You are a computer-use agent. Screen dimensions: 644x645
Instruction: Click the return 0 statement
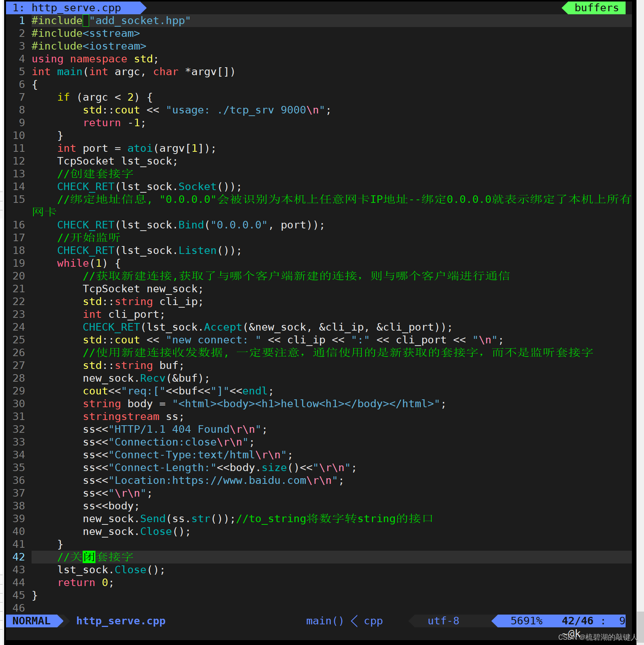(85, 583)
